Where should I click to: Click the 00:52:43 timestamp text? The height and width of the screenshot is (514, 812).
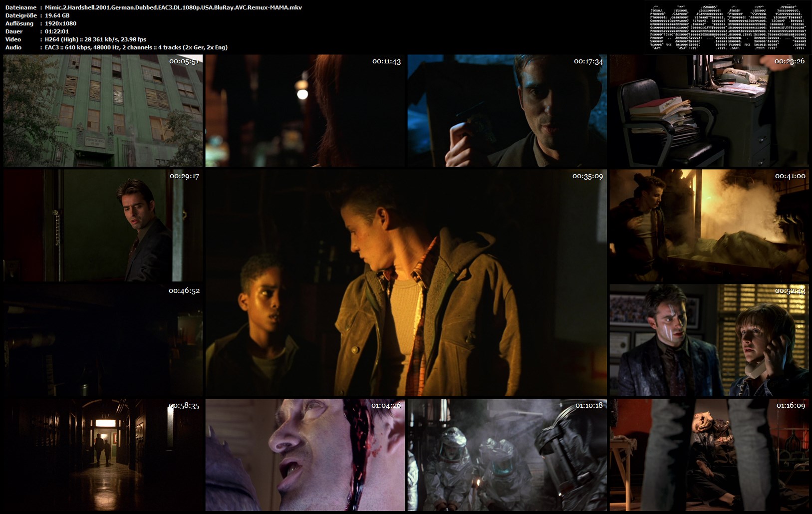pos(790,291)
